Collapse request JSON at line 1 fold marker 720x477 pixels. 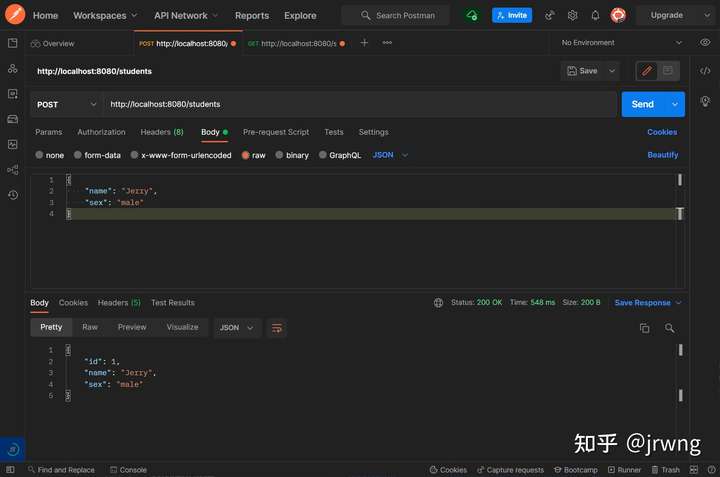click(68, 180)
